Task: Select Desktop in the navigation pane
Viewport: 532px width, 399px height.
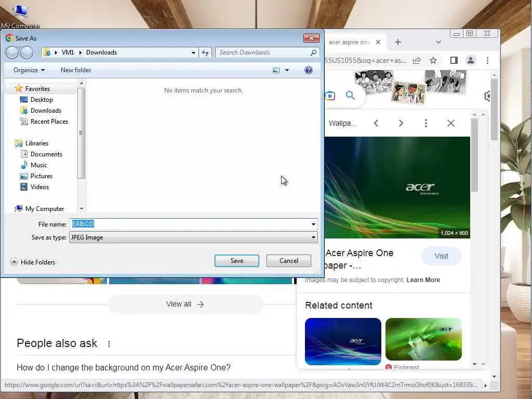Action: [x=42, y=99]
